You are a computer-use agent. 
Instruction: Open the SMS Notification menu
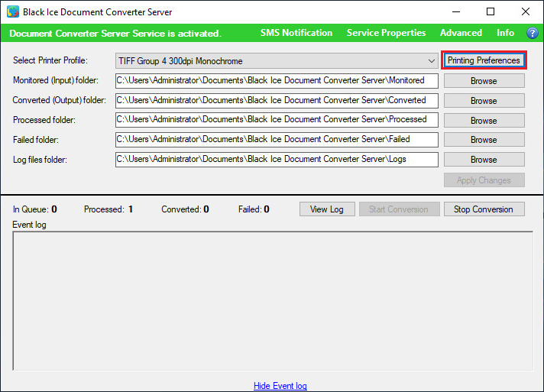pos(296,33)
